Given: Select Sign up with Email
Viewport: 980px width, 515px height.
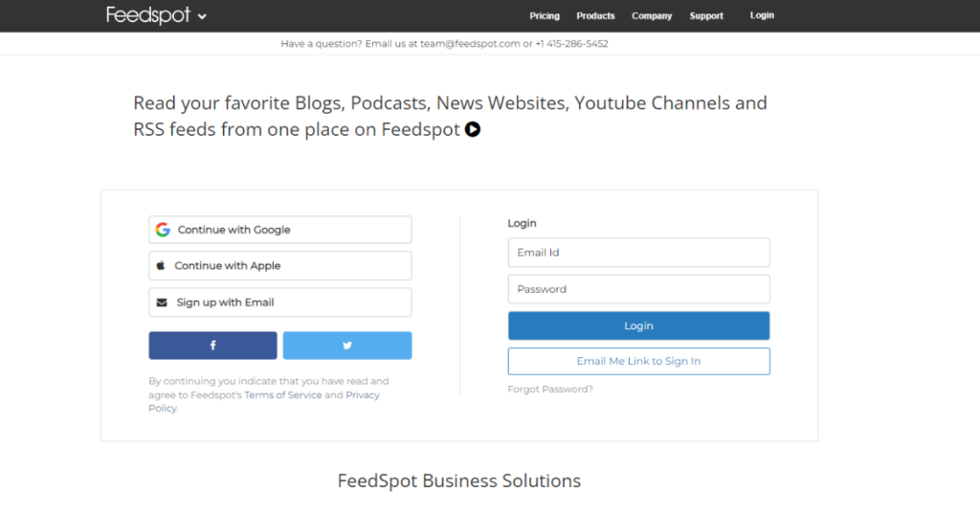Looking at the screenshot, I should [280, 302].
